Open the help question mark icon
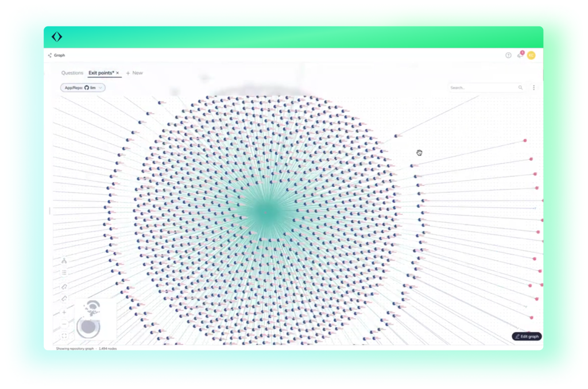 (508, 55)
